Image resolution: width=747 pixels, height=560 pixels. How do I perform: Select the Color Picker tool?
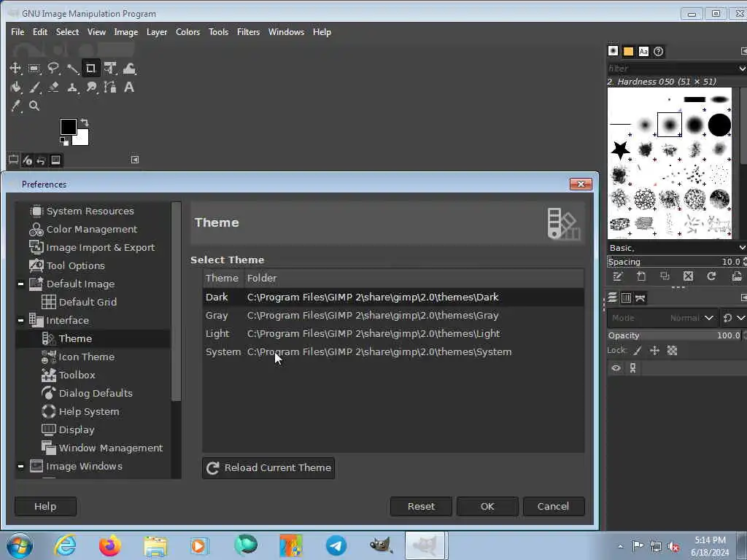tap(15, 106)
